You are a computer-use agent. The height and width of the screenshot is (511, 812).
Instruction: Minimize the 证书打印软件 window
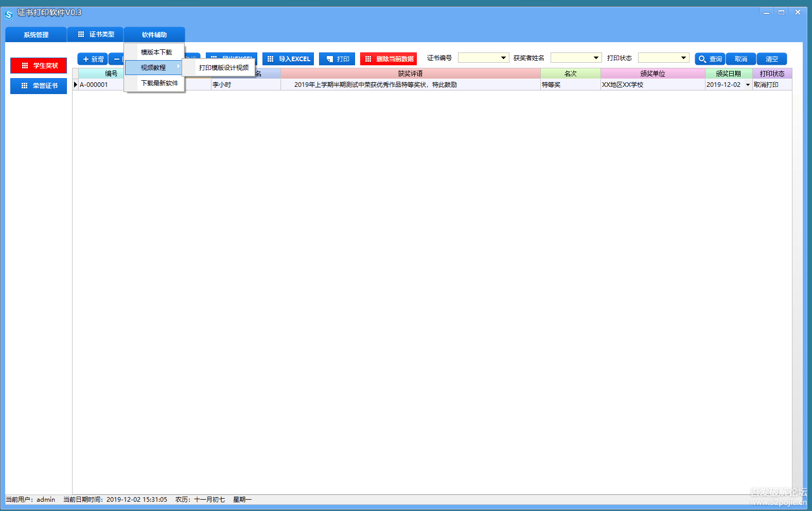(x=766, y=12)
